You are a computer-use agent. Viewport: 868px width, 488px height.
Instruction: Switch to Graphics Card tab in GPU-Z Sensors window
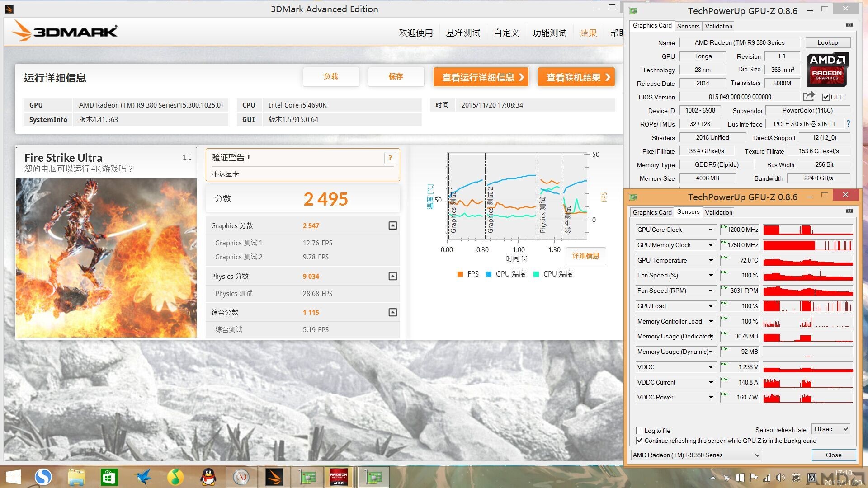[x=652, y=212]
